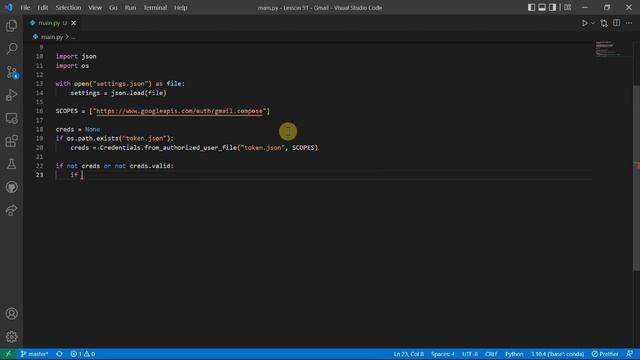Click the Credentials.from_authorized_user_file line
The height and width of the screenshot is (360, 640).
(194, 148)
